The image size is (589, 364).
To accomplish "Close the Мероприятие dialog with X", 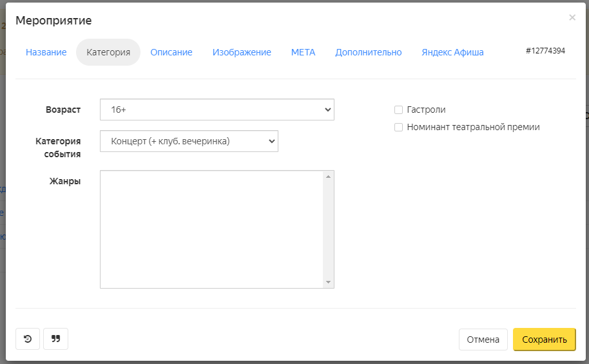I will pyautogui.click(x=572, y=17).
